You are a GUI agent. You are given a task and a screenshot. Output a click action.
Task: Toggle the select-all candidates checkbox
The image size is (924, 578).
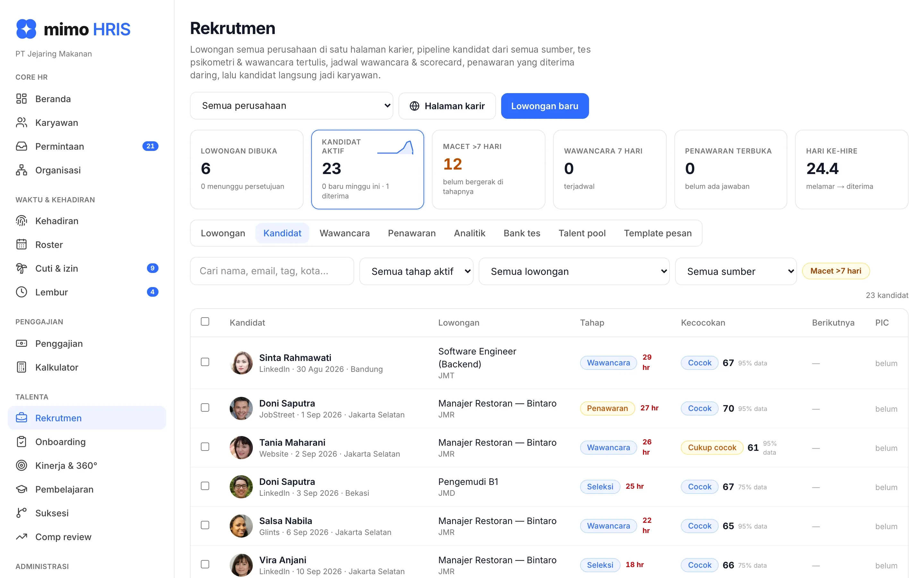(205, 321)
